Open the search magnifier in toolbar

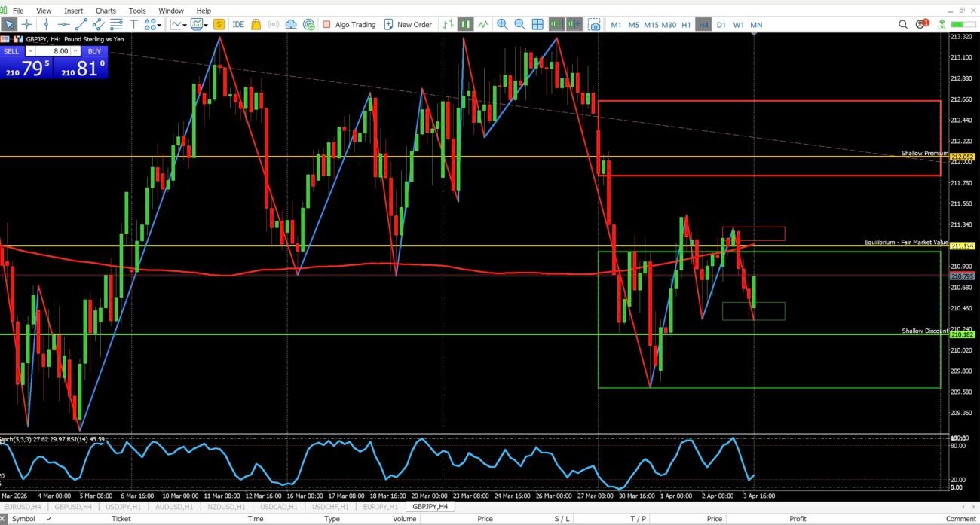coord(903,25)
